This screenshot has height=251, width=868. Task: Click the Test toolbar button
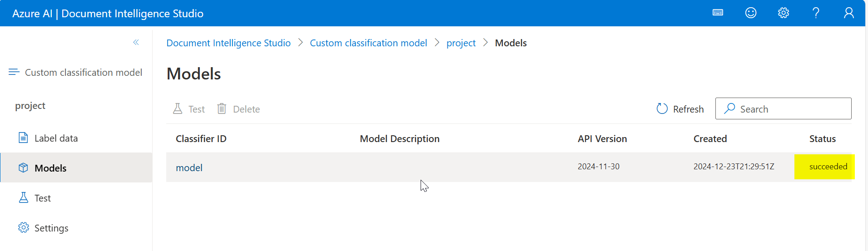coord(189,109)
